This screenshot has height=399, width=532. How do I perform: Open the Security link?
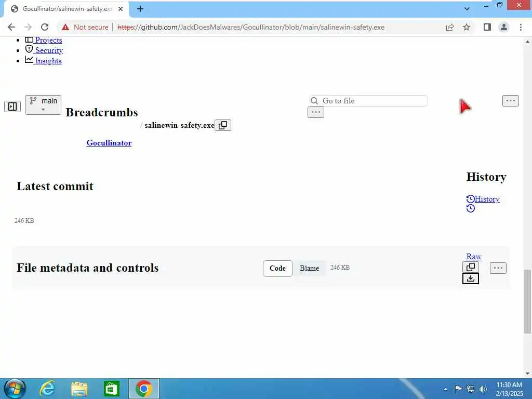[49, 50]
